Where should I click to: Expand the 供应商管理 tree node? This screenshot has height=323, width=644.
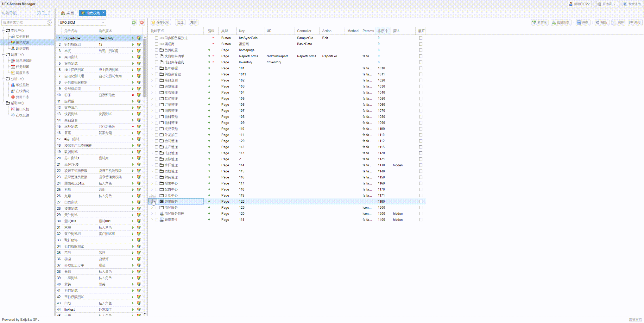[x=152, y=74]
